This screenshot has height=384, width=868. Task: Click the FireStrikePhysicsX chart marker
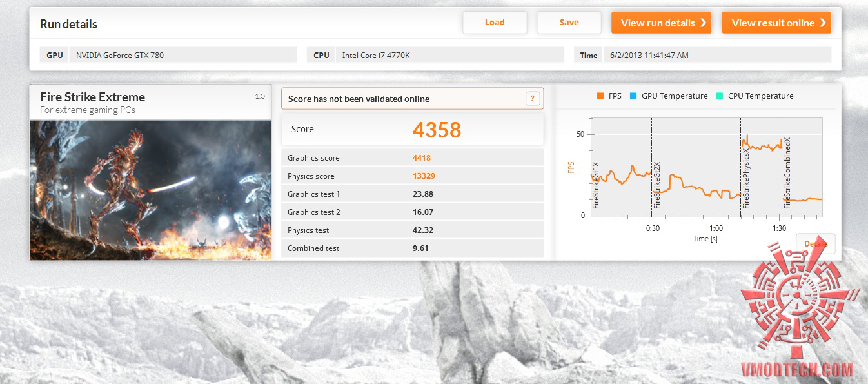pos(746,177)
